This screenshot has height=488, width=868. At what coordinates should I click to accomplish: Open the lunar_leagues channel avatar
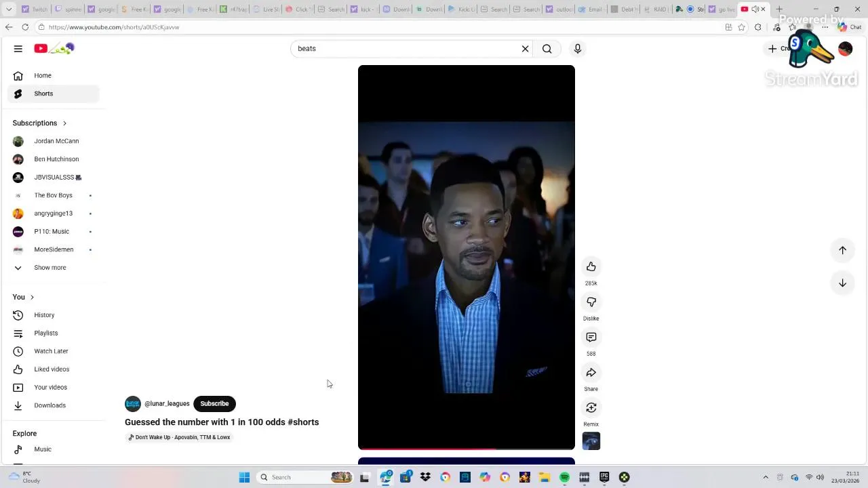[x=133, y=404]
